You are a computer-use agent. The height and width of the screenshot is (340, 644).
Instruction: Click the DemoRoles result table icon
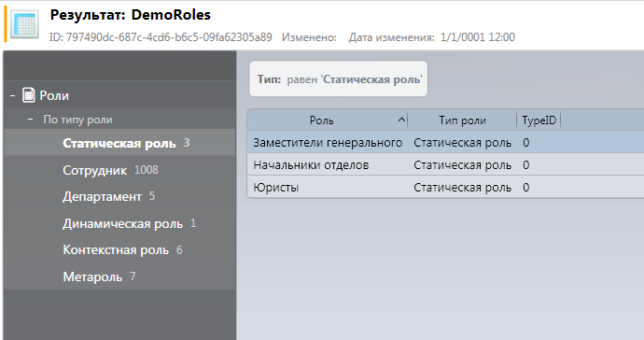pyautogui.click(x=24, y=24)
